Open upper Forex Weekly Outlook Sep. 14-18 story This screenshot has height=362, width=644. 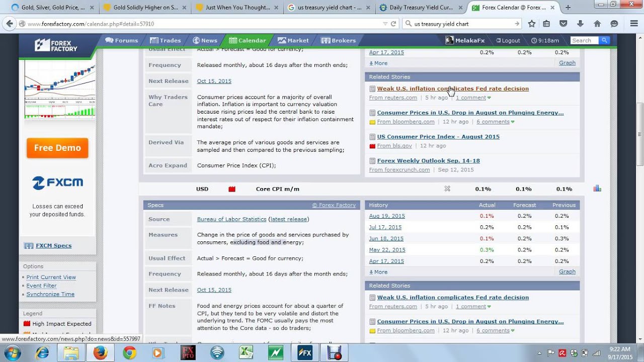coord(428,161)
